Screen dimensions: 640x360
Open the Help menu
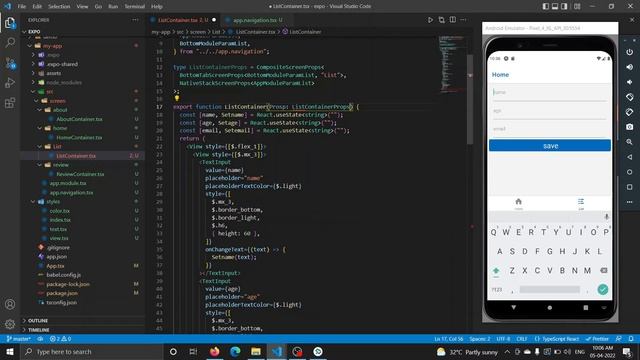coord(157,7)
